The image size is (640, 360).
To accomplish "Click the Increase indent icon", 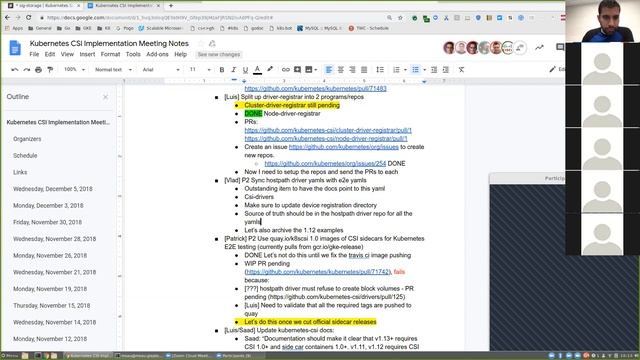I will pyautogui.click(x=446, y=70).
